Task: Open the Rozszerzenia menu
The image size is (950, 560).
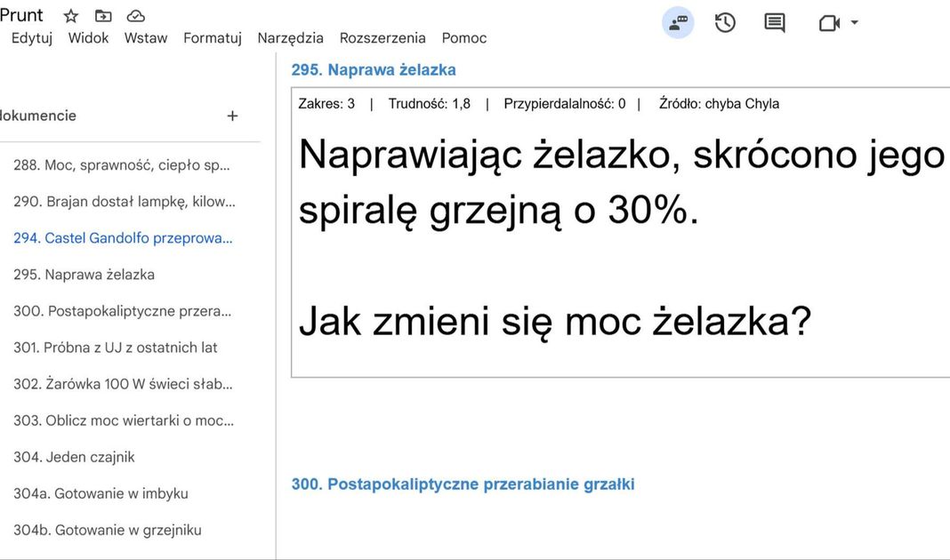Action: coord(382,37)
